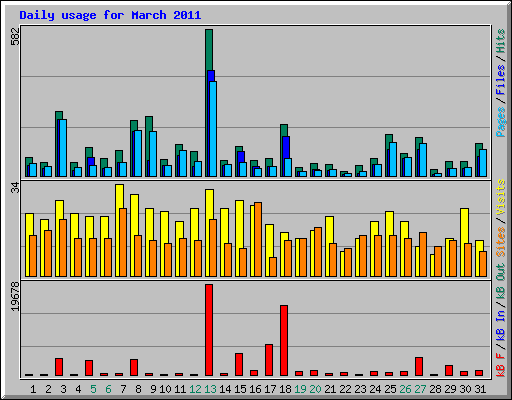Click the orange "Sites" legend label

pos(500,242)
